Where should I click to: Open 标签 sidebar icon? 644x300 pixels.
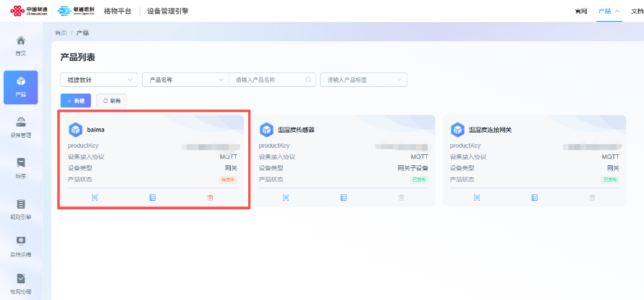[21, 167]
